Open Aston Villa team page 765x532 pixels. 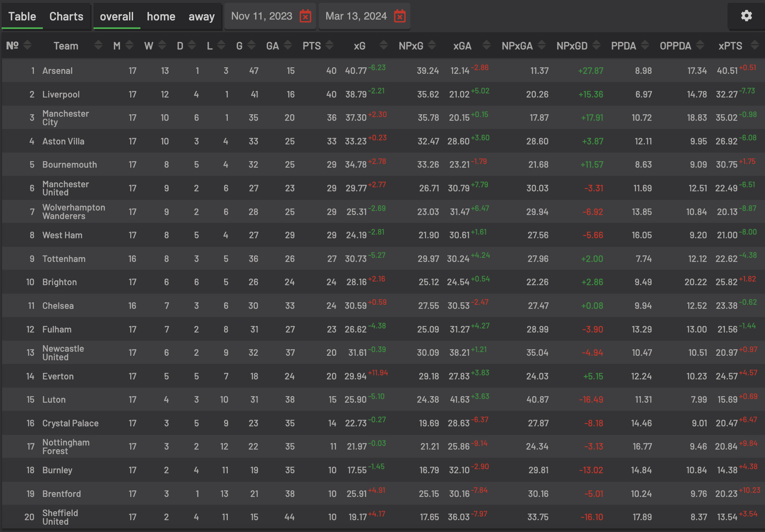point(63,141)
